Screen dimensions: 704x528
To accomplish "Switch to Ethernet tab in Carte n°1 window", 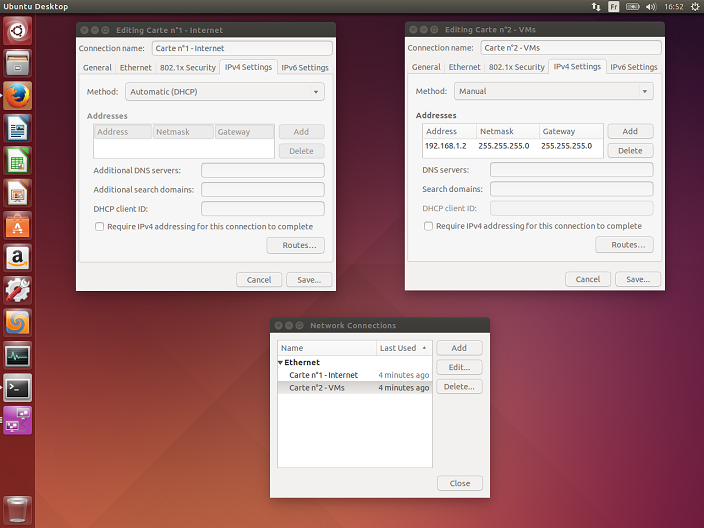I will (136, 67).
